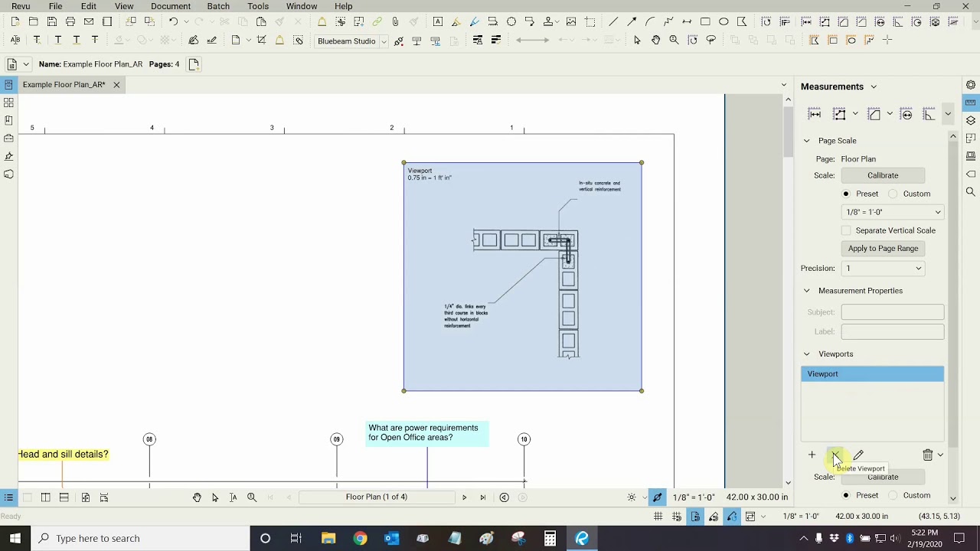Open the Tools menu
The height and width of the screenshot is (551, 980).
[258, 6]
